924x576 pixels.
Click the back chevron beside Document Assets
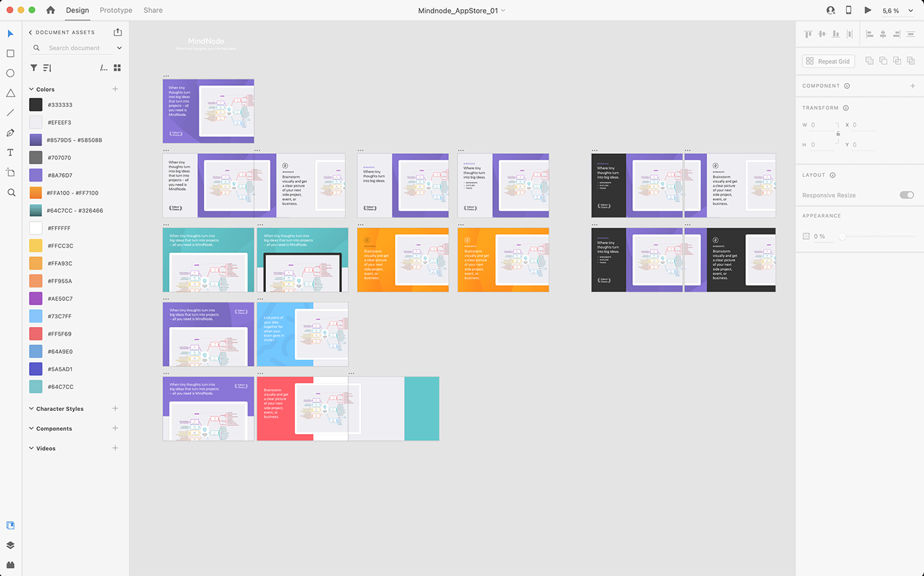coord(30,32)
